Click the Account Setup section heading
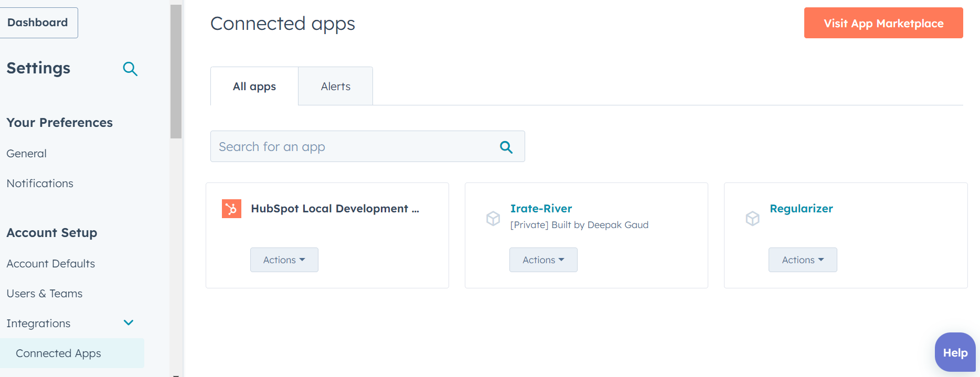The width and height of the screenshot is (980, 377). click(x=52, y=233)
